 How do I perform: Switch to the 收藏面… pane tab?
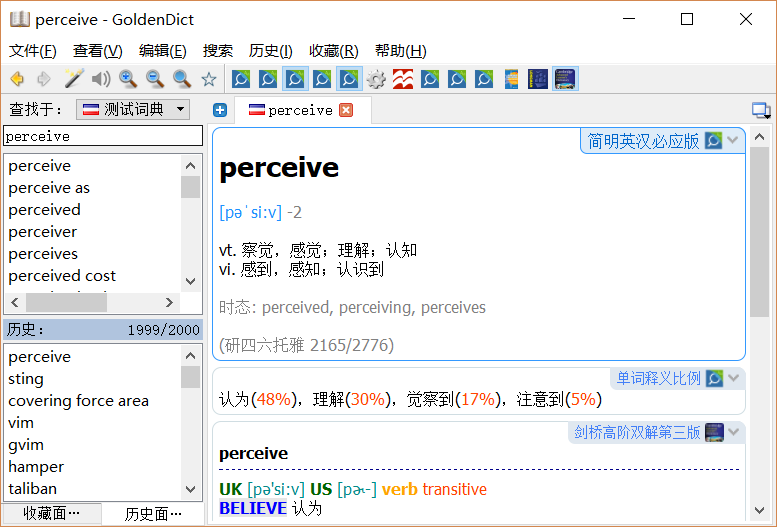point(52,514)
